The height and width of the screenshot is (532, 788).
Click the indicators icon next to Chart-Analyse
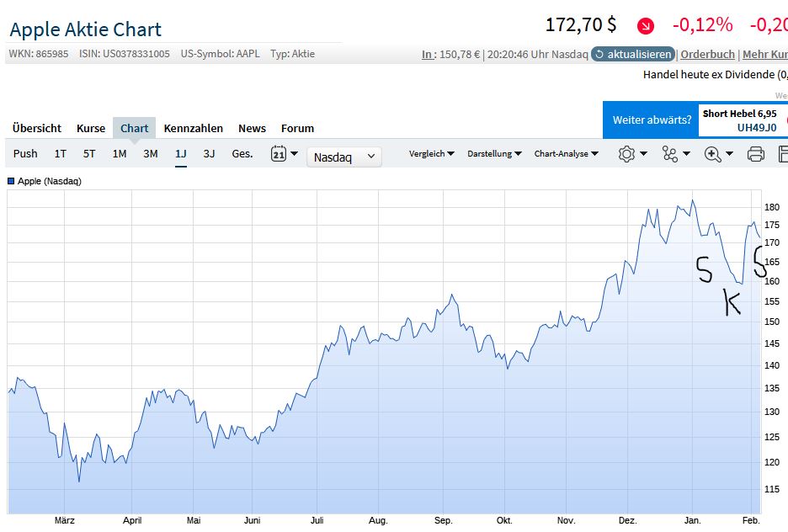point(669,154)
